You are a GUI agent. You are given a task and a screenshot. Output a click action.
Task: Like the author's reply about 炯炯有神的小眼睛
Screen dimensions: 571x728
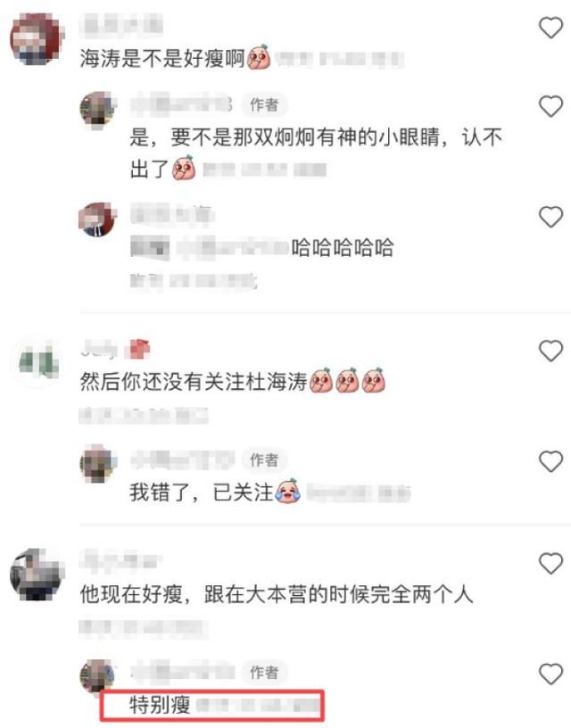(550, 106)
